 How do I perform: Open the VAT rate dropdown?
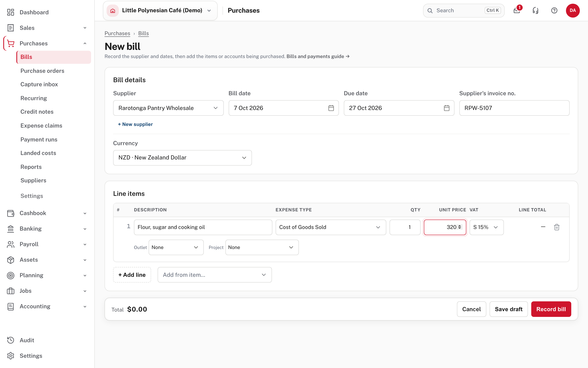click(x=487, y=227)
